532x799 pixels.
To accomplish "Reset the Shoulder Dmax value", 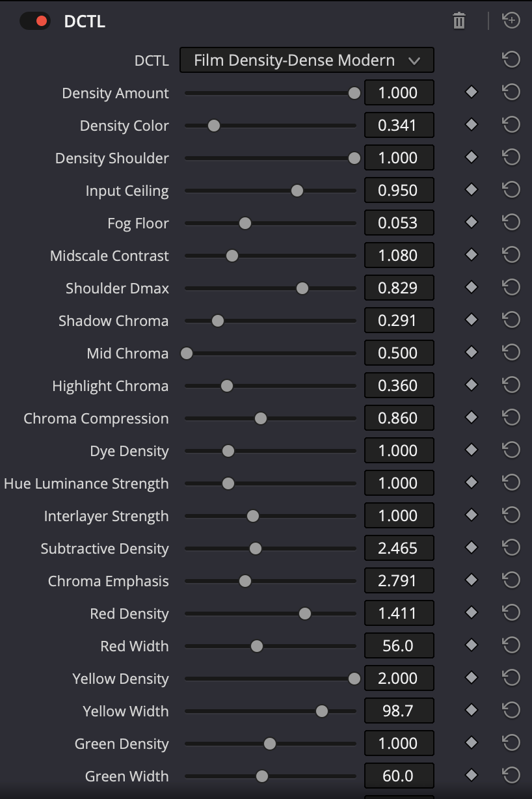I will pyautogui.click(x=511, y=288).
